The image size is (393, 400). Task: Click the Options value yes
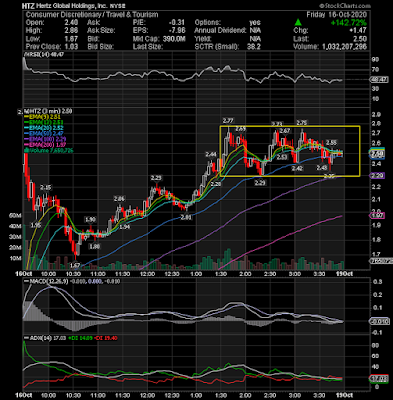coord(255,23)
